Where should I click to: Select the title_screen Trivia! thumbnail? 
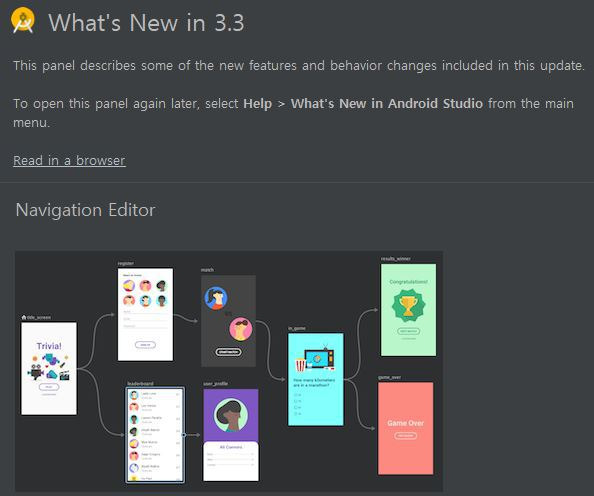[49, 368]
